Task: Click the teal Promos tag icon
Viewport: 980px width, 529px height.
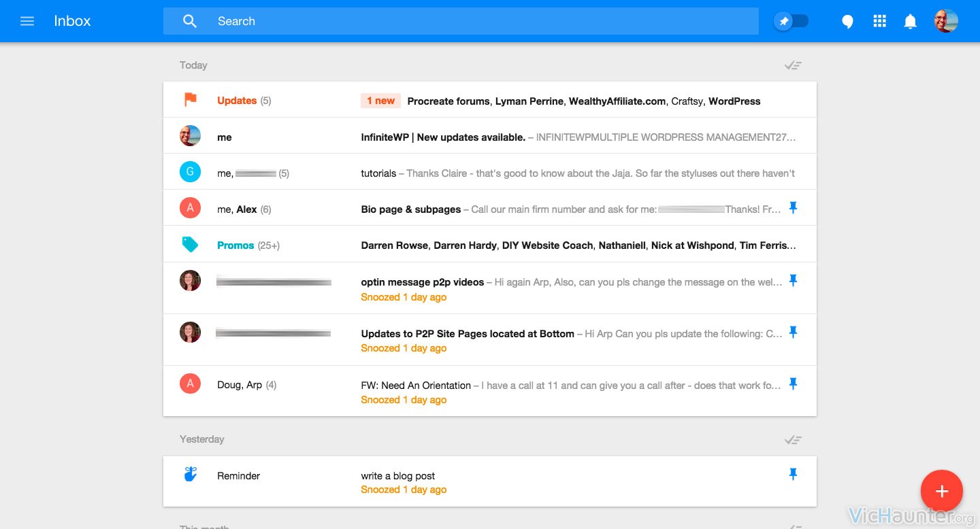Action: tap(191, 245)
